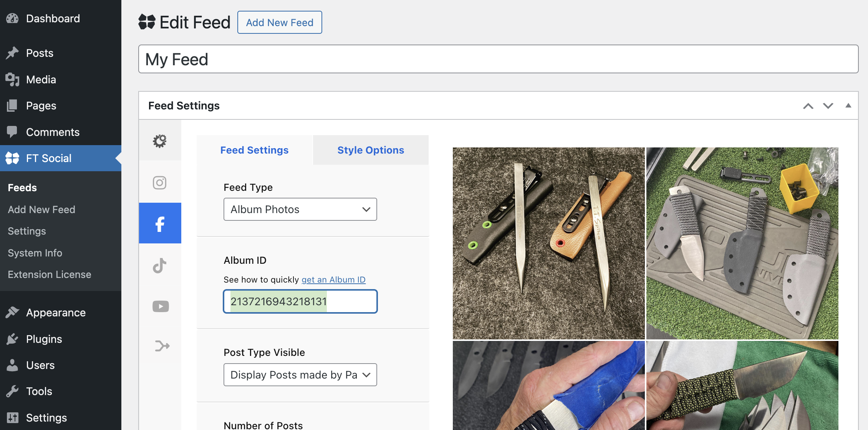Click the Posts pushpin icon

12,53
